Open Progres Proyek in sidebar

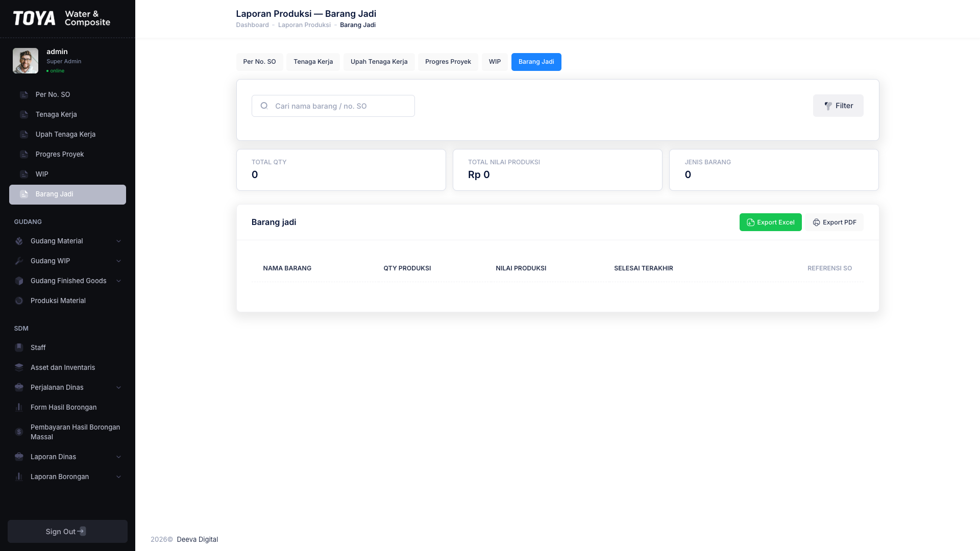[x=67, y=155]
